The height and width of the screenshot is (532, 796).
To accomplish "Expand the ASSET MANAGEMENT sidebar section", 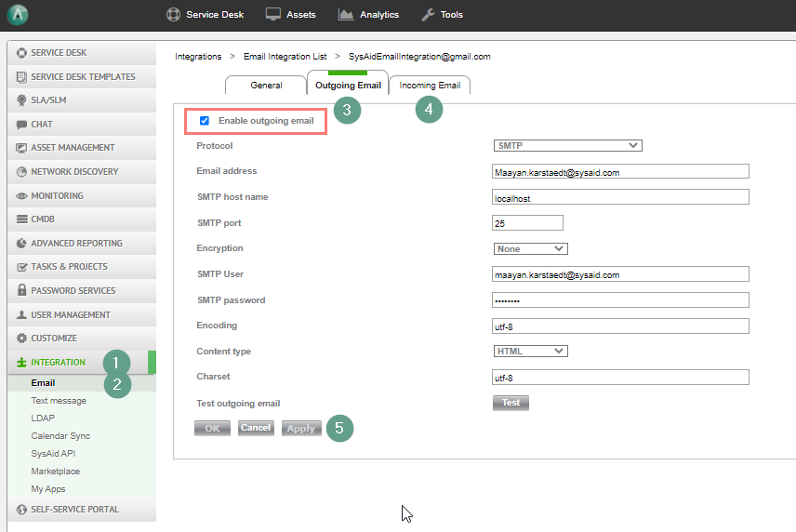I will point(82,148).
